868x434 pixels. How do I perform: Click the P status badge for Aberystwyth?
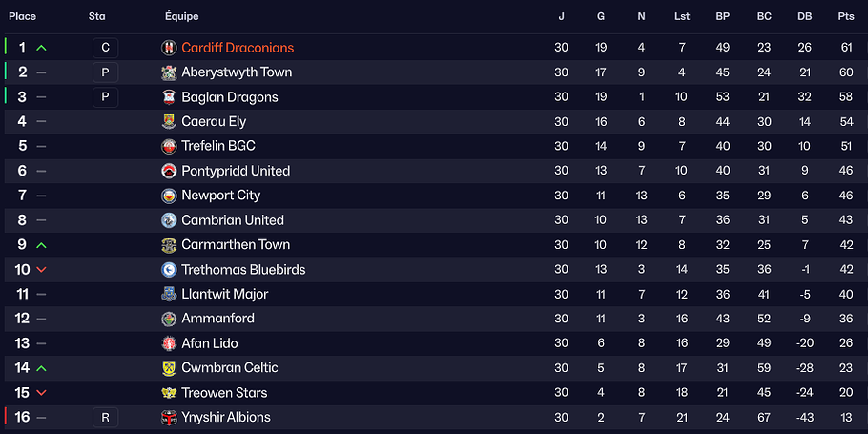tap(105, 72)
